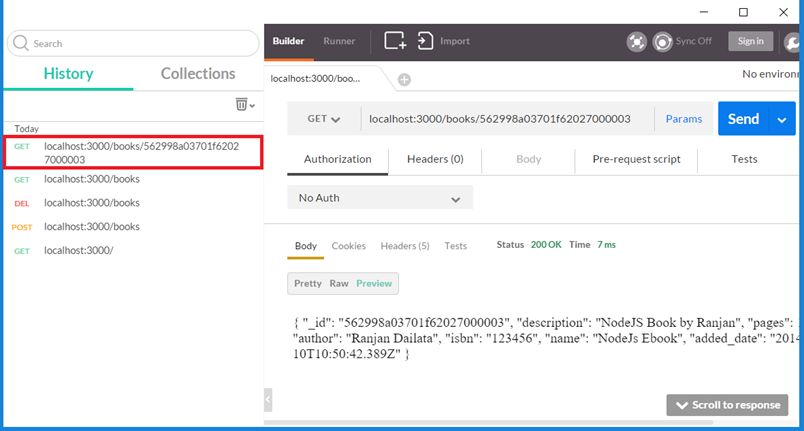The image size is (804, 431).
Task: Open the response Headers (5) tab
Action: [x=405, y=246]
